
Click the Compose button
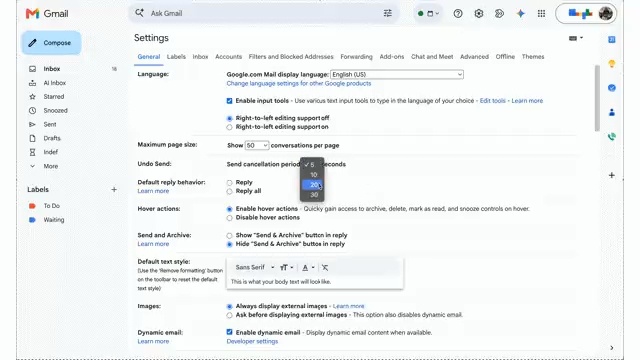51,43
